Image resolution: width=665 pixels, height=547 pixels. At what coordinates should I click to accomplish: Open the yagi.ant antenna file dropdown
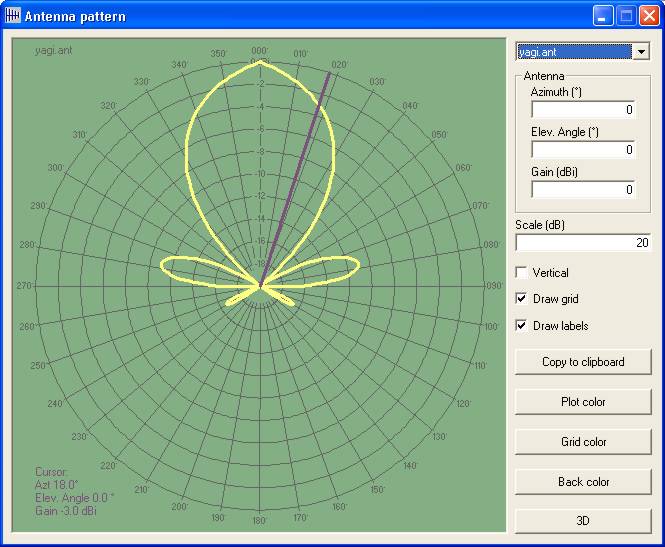click(x=641, y=52)
